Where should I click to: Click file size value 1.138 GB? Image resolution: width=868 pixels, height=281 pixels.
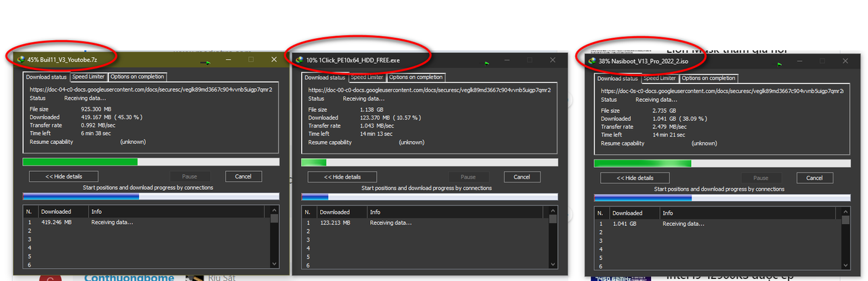click(x=370, y=109)
